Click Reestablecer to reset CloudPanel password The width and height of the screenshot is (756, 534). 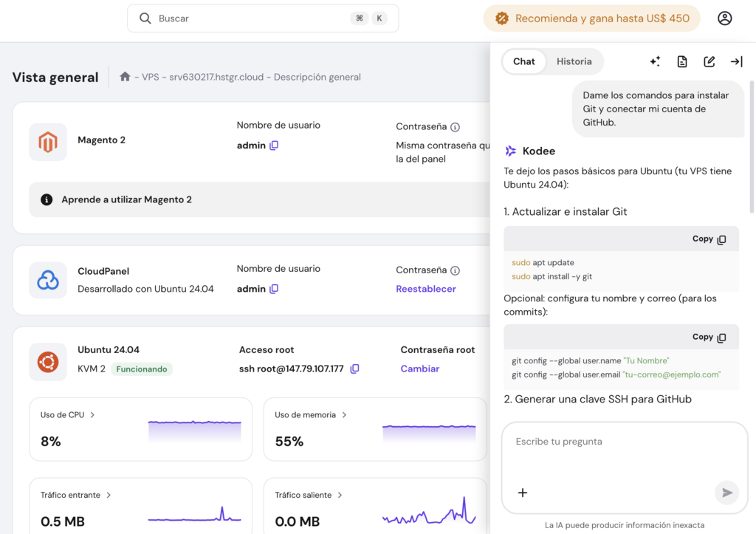pos(426,289)
